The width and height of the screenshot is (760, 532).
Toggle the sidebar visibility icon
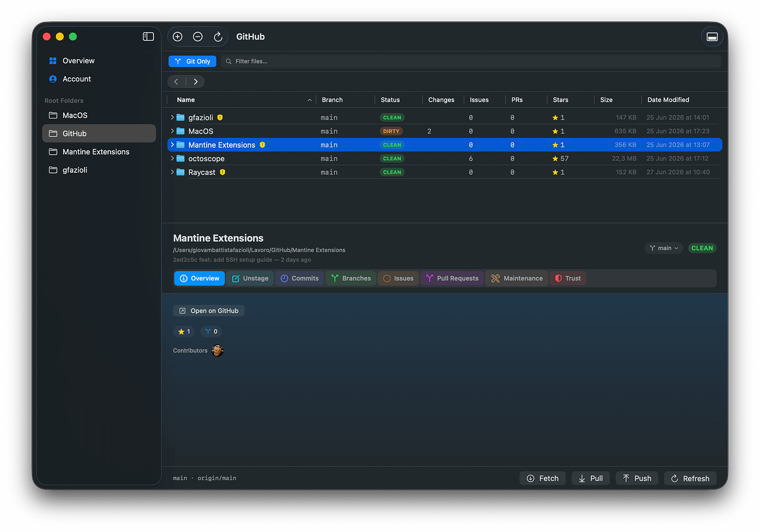(148, 37)
